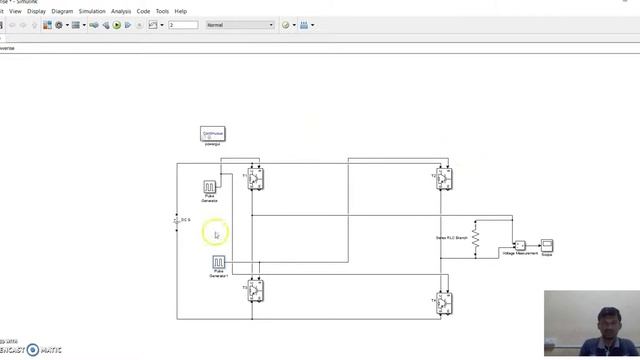Click the Series RLC Branch label

(x=451, y=238)
